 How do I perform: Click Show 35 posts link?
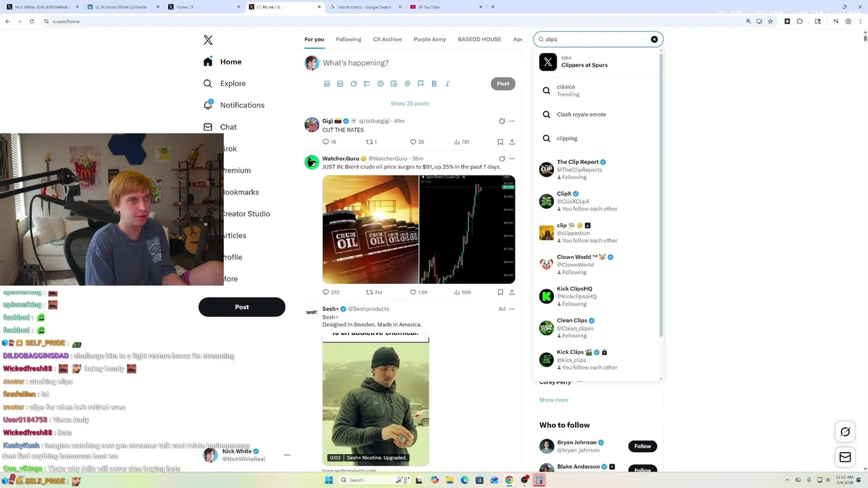tap(410, 104)
